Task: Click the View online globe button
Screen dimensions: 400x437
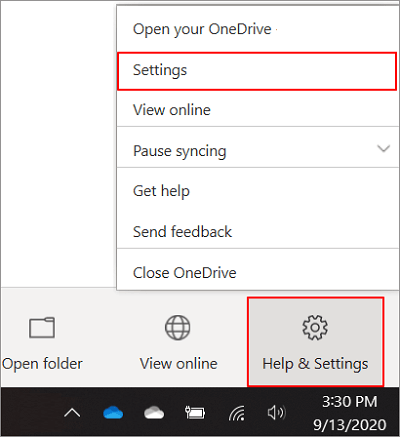Action: pos(178,342)
